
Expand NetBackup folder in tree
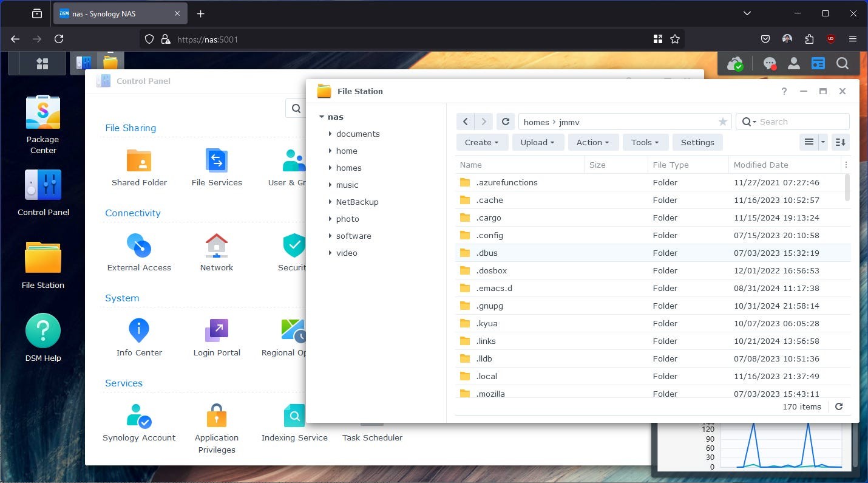point(330,202)
